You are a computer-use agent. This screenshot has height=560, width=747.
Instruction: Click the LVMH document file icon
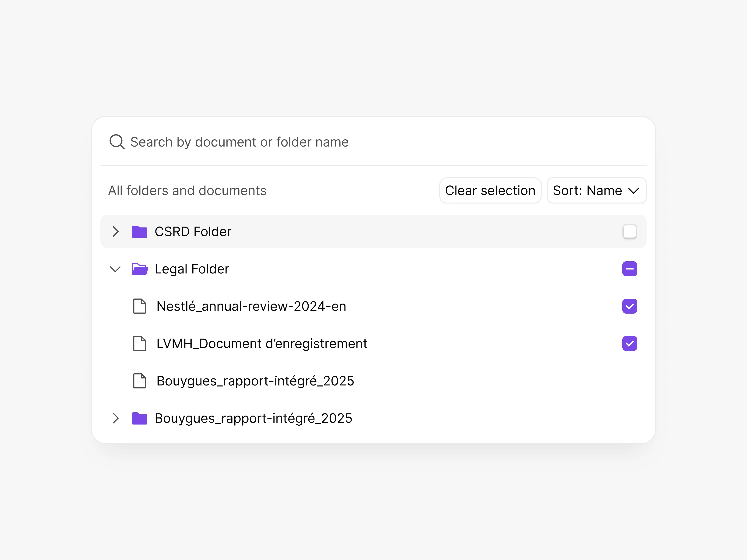[x=139, y=344]
